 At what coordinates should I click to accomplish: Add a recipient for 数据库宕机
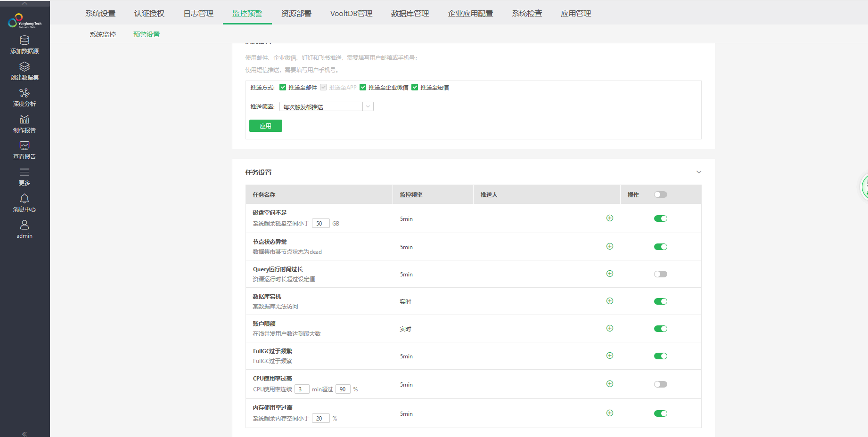tap(610, 301)
